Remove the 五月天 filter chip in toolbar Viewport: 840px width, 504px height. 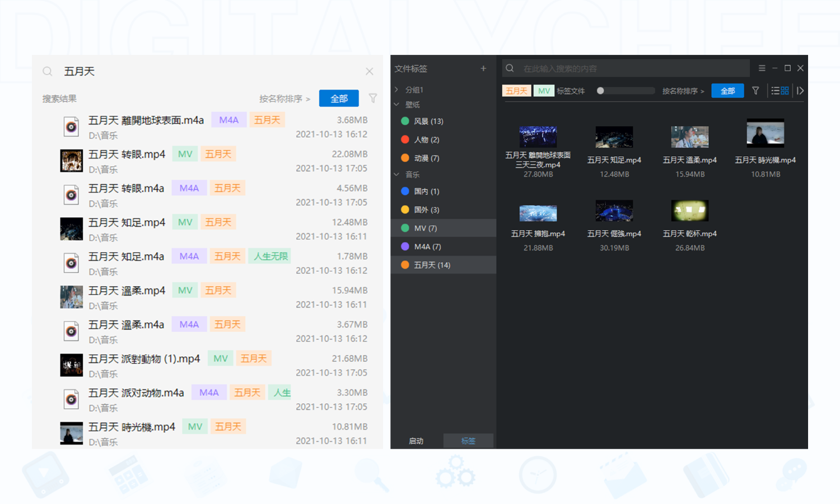516,91
